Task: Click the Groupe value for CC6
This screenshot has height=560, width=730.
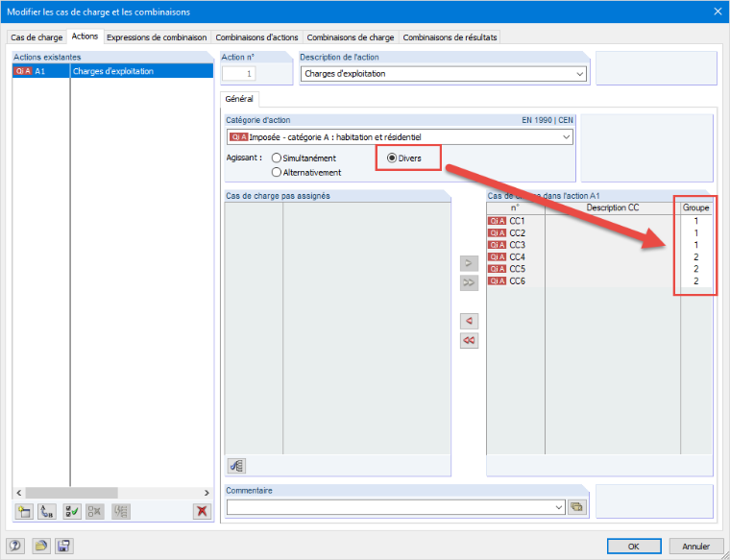Action: click(x=696, y=281)
